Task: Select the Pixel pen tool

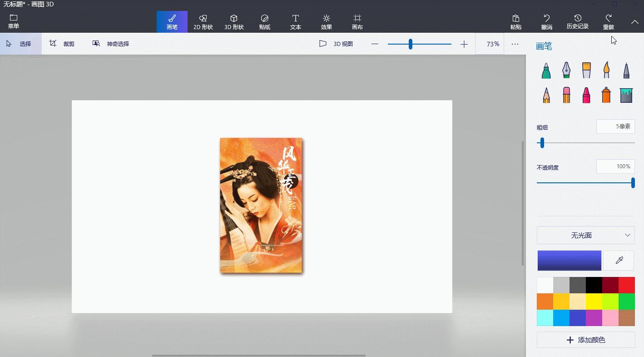Action: pyautogui.click(x=626, y=70)
